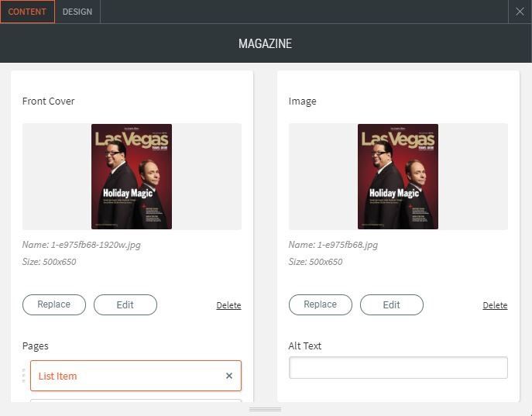Click the file name 1-e975fb68.jpg
The width and height of the screenshot is (532, 416).
pos(347,245)
